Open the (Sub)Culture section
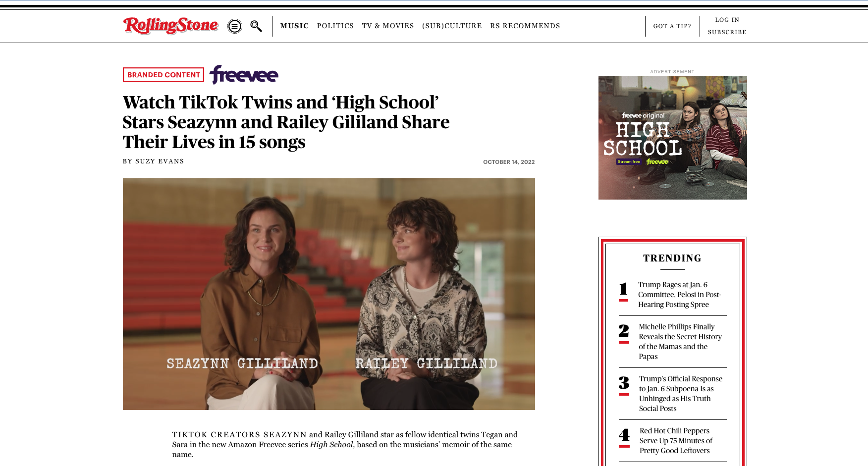868x466 pixels. click(x=452, y=26)
